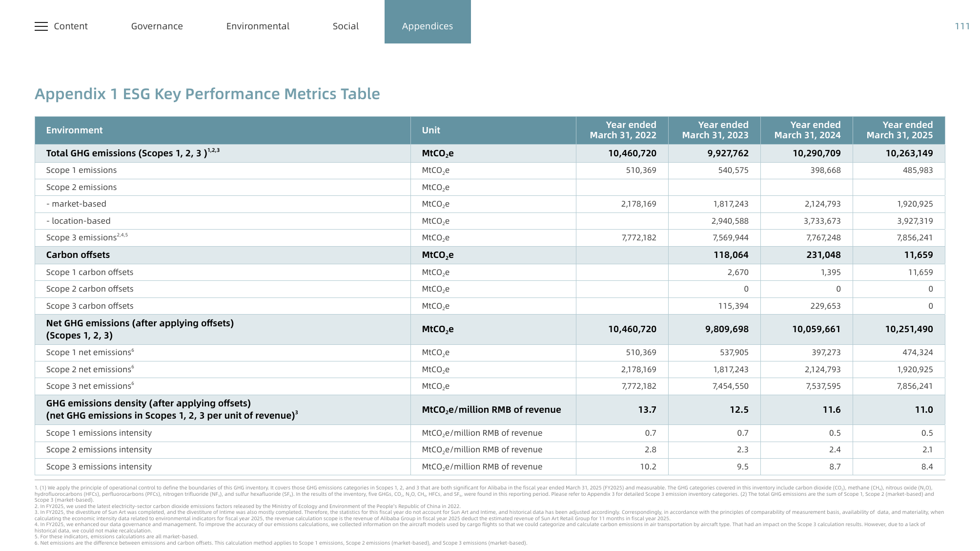Select the Year ended March 31, 2022 header
980x551 pixels.
pos(623,130)
